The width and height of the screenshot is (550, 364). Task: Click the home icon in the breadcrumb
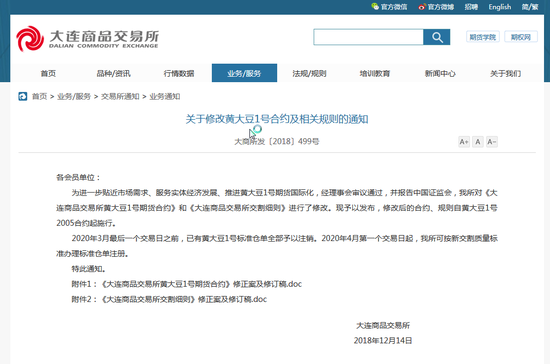pos(23,96)
